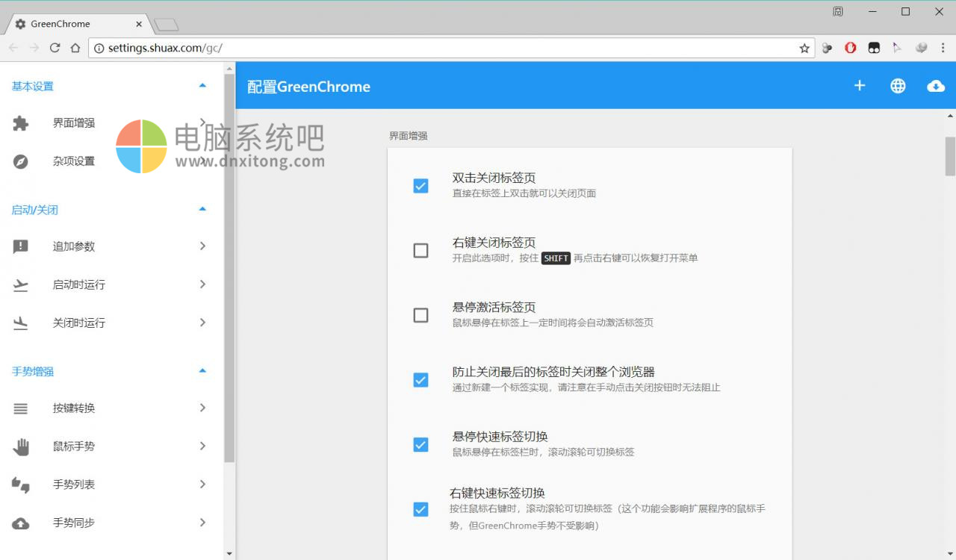This screenshot has height=560, width=956.
Task: Open the 界面增强 menu item
Action: click(x=112, y=123)
